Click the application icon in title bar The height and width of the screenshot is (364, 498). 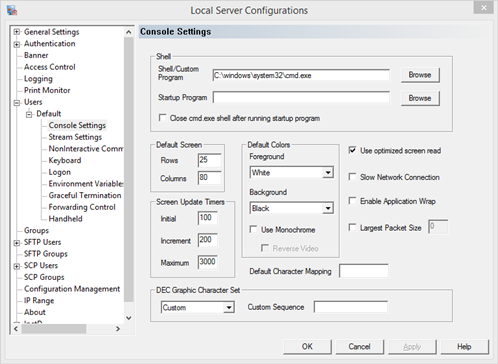[x=12, y=10]
